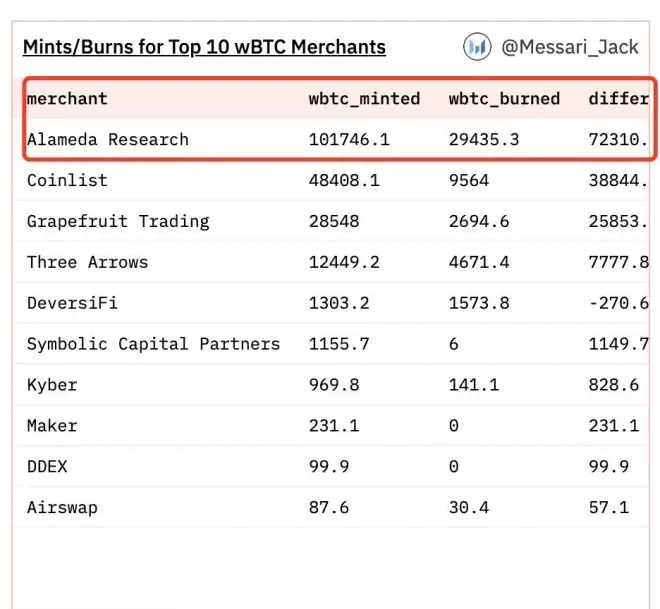660x609 pixels.
Task: Click the Mints/Burns for Top 10 wBTC Merchants title
Action: pos(204,47)
